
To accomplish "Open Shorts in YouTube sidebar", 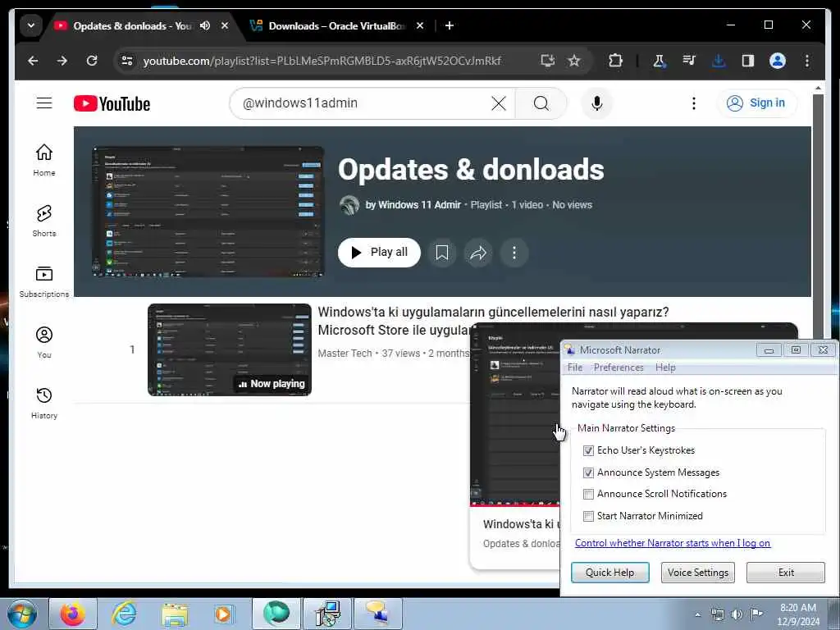I will click(44, 220).
